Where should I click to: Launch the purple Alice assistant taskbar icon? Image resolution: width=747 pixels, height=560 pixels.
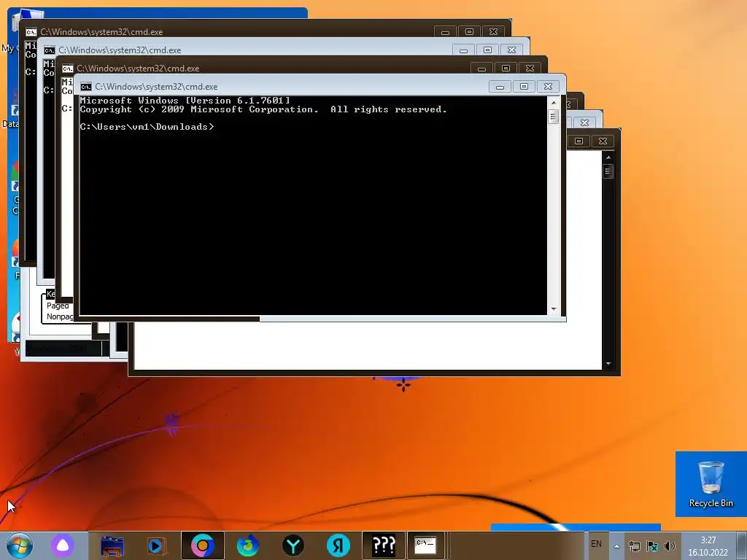[x=63, y=545]
